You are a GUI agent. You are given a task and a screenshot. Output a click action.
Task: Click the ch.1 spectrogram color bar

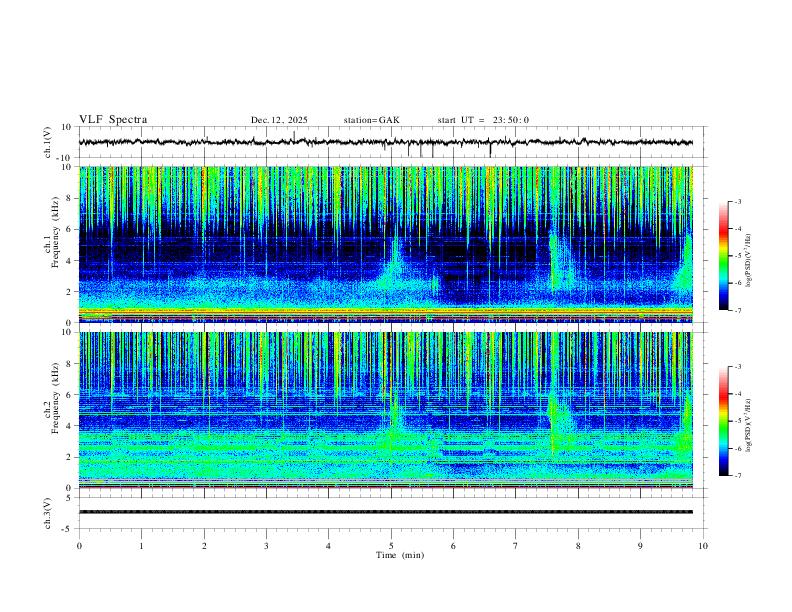pos(724,256)
